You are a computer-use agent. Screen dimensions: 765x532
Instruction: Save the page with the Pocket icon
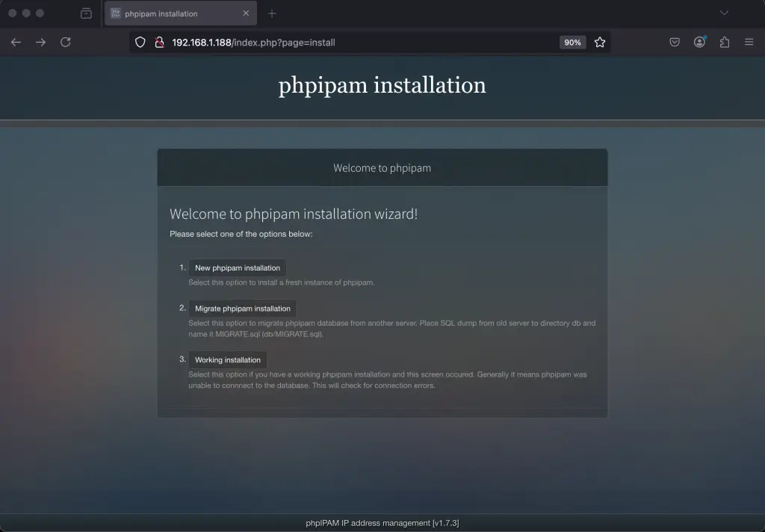coord(675,43)
